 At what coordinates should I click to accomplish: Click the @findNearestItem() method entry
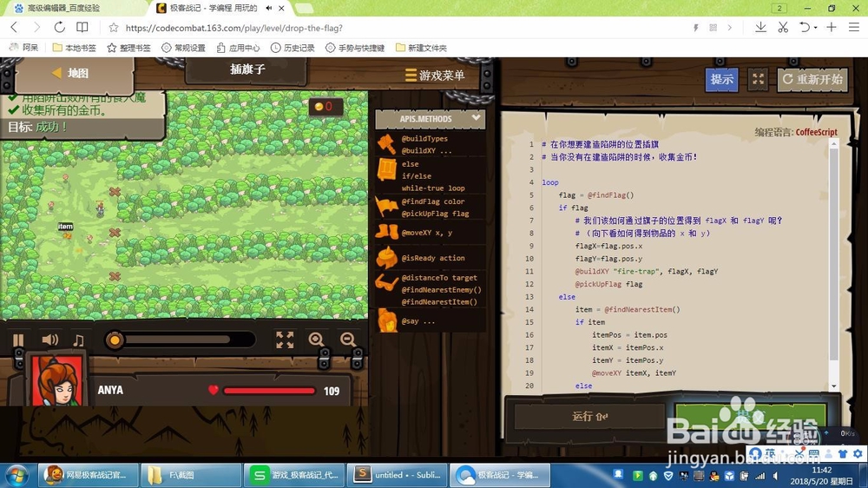pos(439,302)
